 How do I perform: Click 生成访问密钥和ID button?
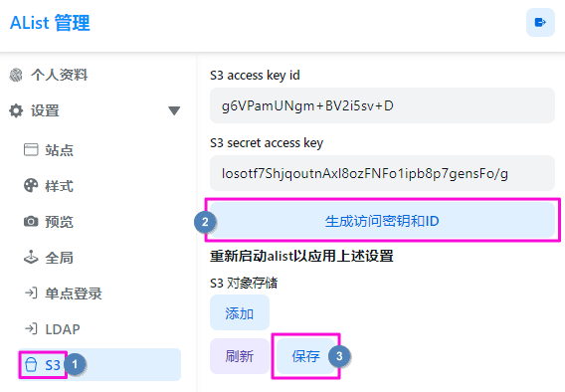382,221
